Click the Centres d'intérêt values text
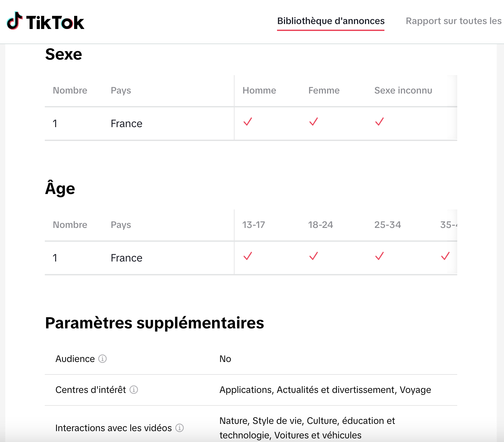The height and width of the screenshot is (442, 504). (325, 390)
